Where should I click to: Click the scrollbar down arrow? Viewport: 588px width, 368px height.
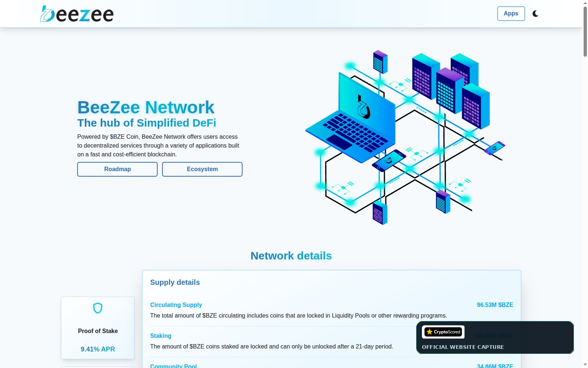(x=585, y=365)
